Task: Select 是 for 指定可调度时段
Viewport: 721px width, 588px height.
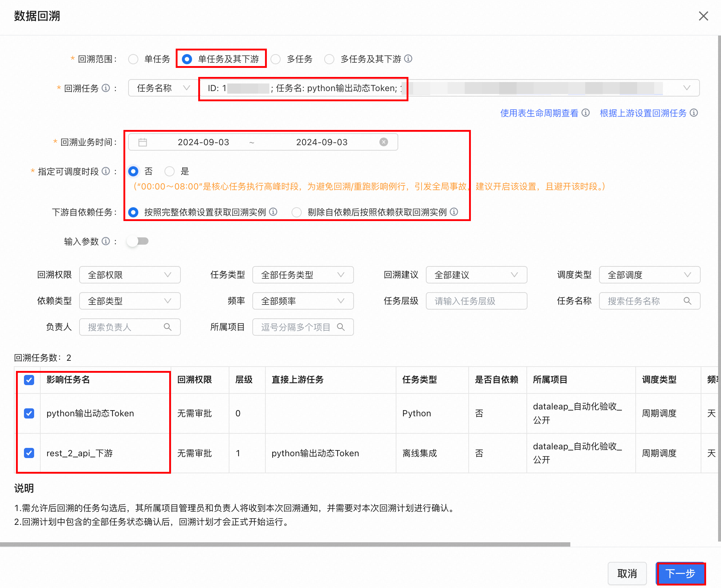Action: 170,171
